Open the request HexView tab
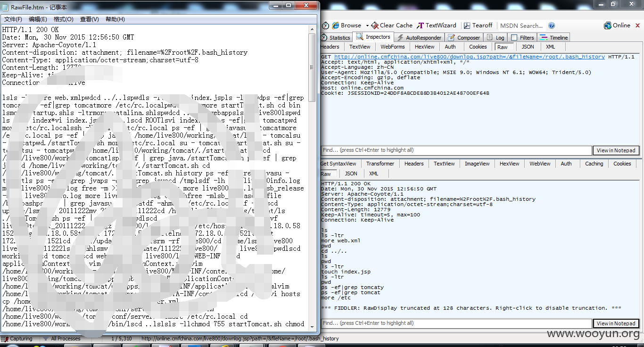The width and height of the screenshot is (644, 347). click(x=425, y=47)
